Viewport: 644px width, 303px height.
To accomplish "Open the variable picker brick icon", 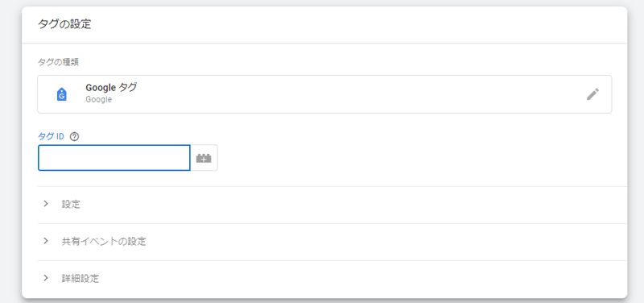I will pos(204,158).
